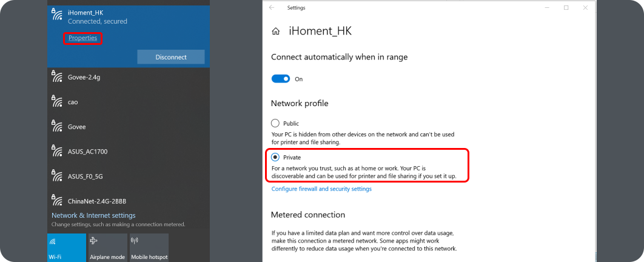Open Configure firewall and security settings
The height and width of the screenshot is (262, 644).
[x=321, y=189]
